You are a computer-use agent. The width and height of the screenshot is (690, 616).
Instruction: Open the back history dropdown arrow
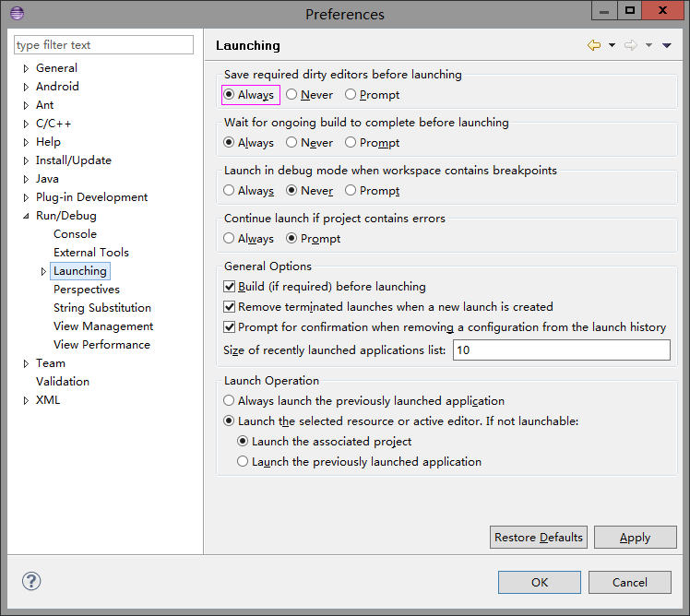612,45
